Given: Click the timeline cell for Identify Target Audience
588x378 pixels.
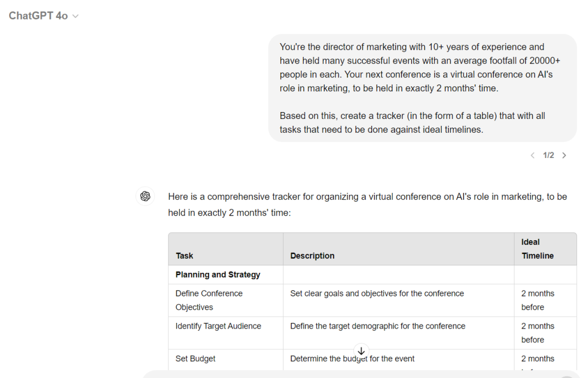Looking at the screenshot, I should 546,333.
